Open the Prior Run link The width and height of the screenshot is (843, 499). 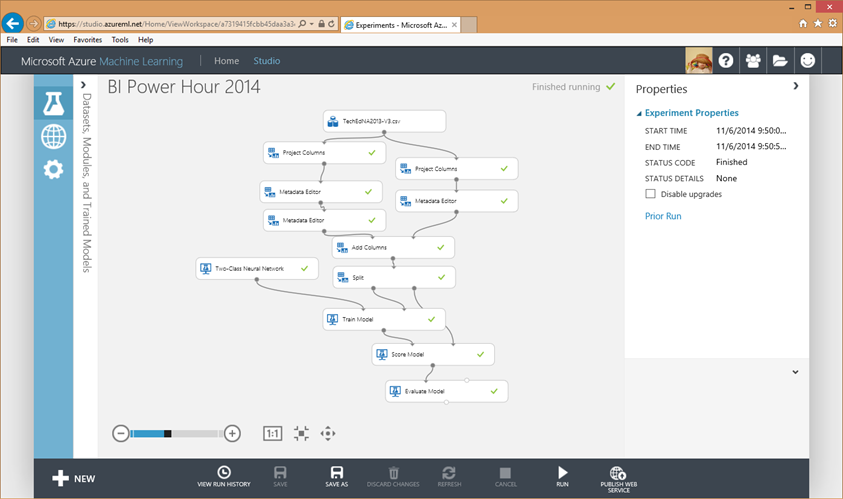(663, 216)
